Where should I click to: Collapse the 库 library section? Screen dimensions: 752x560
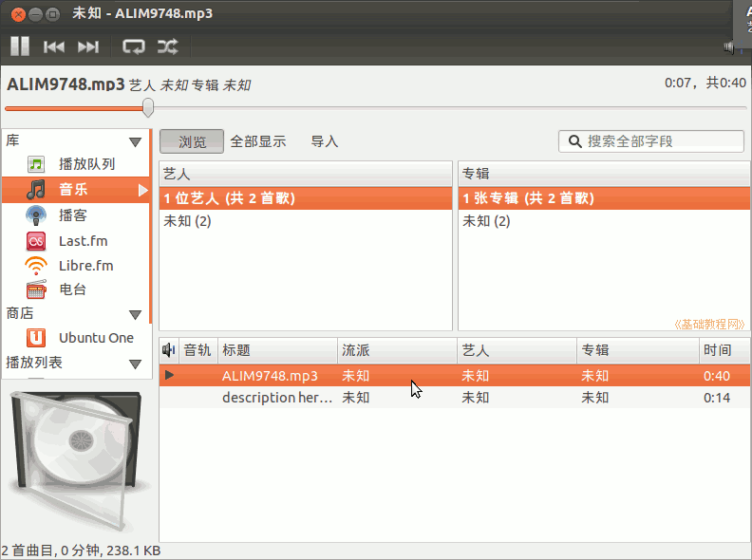click(136, 141)
